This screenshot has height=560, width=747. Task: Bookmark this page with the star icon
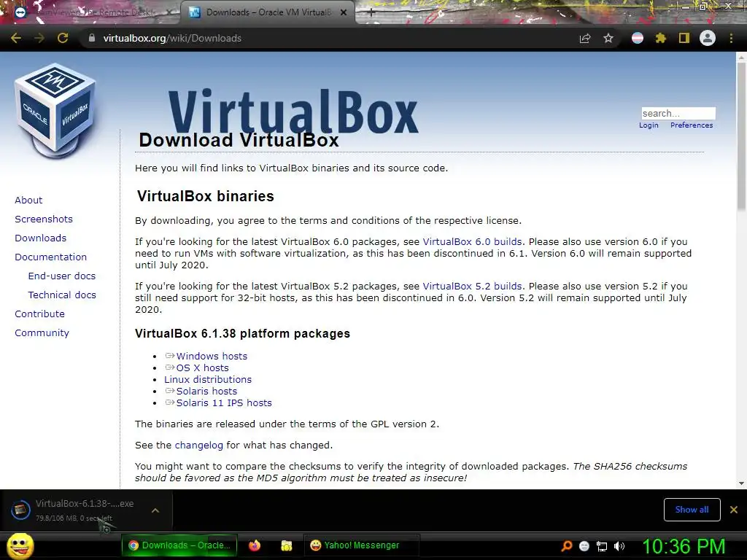point(608,38)
